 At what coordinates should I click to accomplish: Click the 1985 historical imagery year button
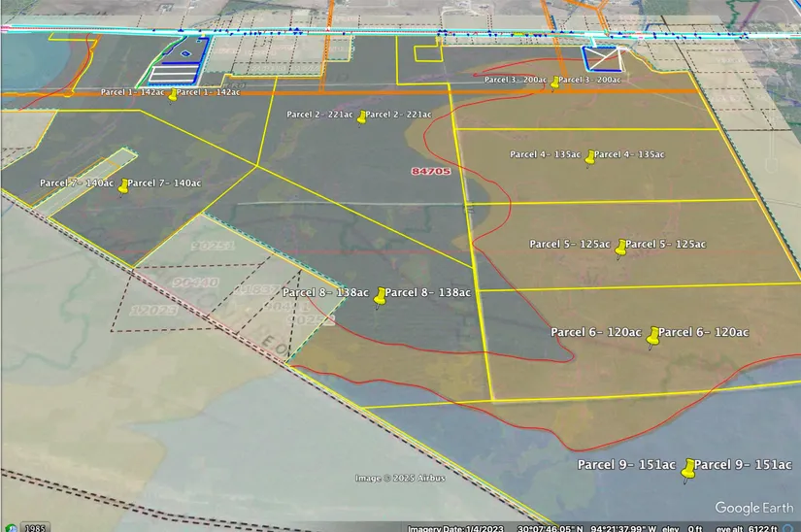pos(35,527)
